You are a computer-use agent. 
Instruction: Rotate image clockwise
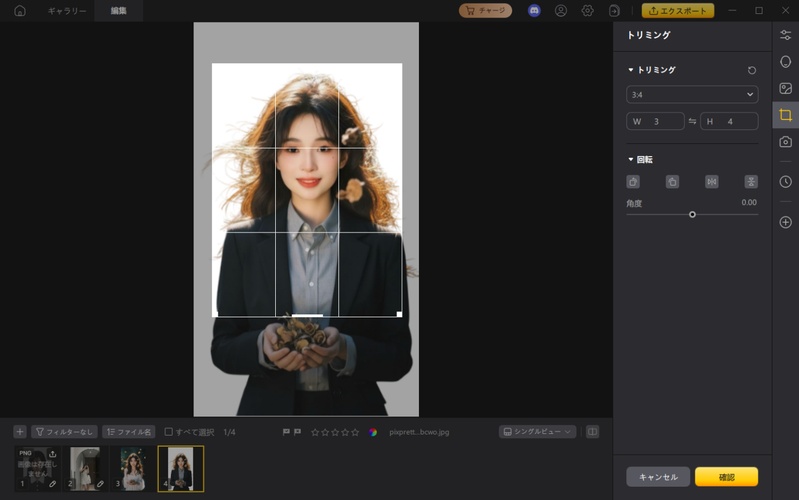click(x=633, y=181)
